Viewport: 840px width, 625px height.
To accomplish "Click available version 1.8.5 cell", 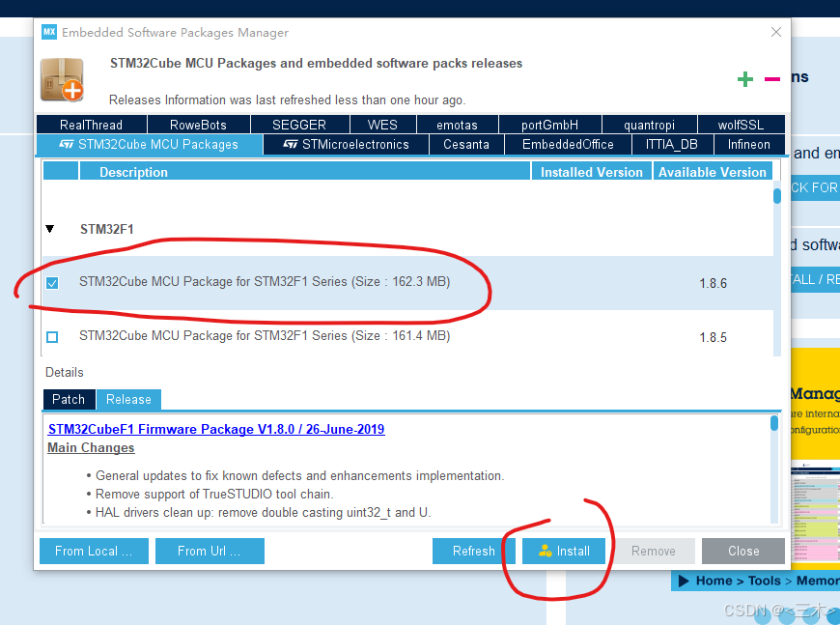I will tap(714, 337).
